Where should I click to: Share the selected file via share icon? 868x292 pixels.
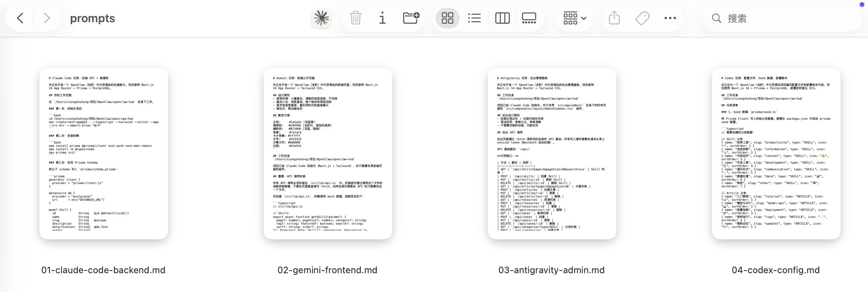click(x=614, y=18)
